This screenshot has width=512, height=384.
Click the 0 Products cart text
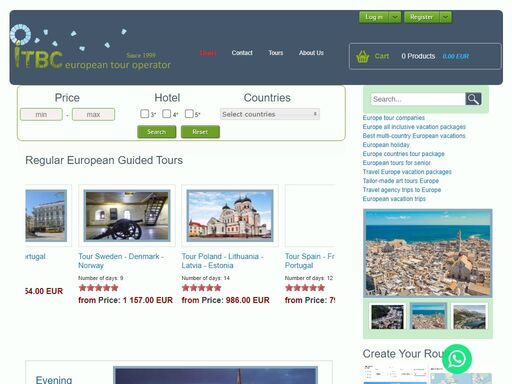418,56
